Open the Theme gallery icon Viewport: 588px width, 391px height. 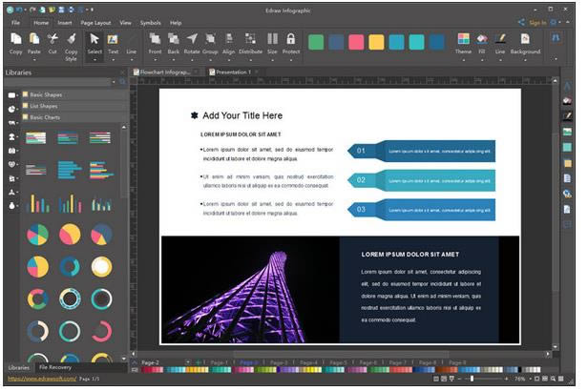463,44
